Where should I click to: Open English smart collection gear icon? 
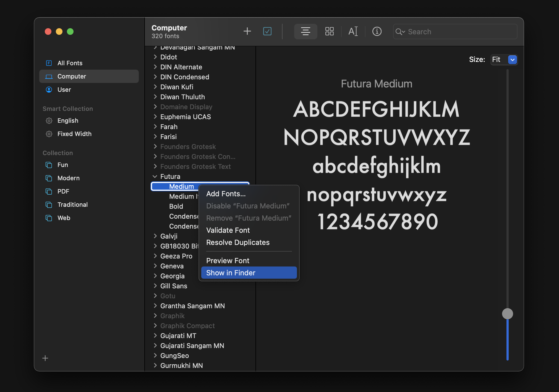click(49, 121)
